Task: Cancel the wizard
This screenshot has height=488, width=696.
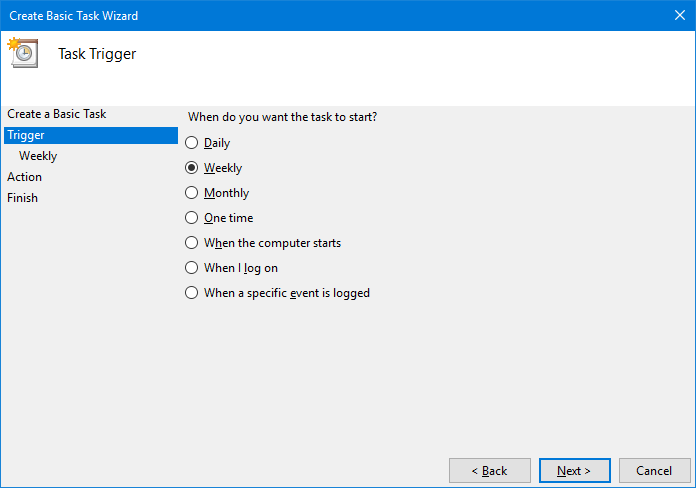Action: click(x=654, y=470)
